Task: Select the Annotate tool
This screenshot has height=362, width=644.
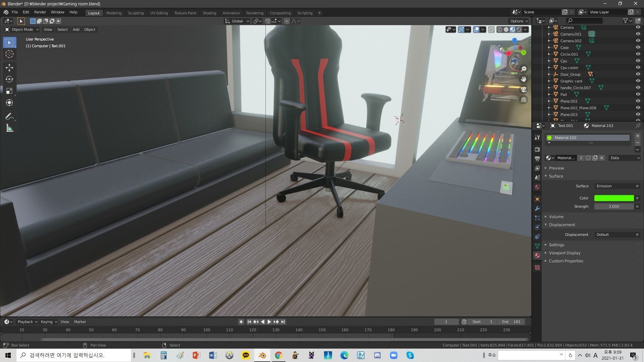Action: coord(9,117)
